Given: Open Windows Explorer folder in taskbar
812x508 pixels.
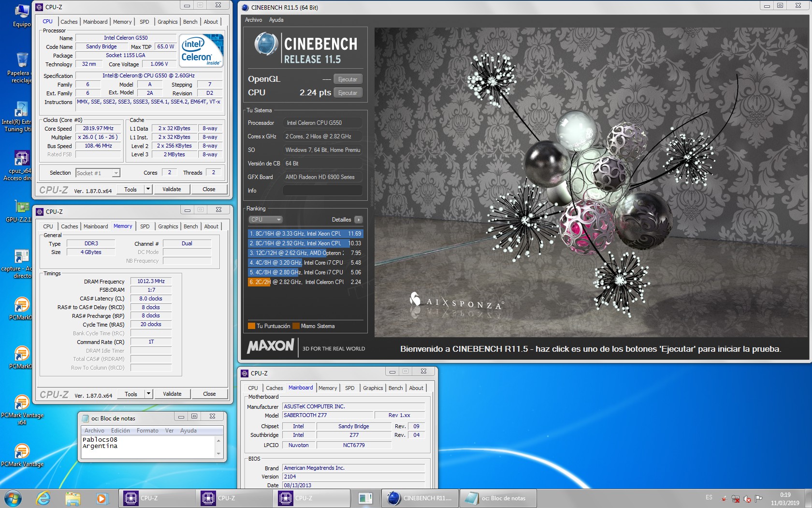Looking at the screenshot, I should 72,498.
